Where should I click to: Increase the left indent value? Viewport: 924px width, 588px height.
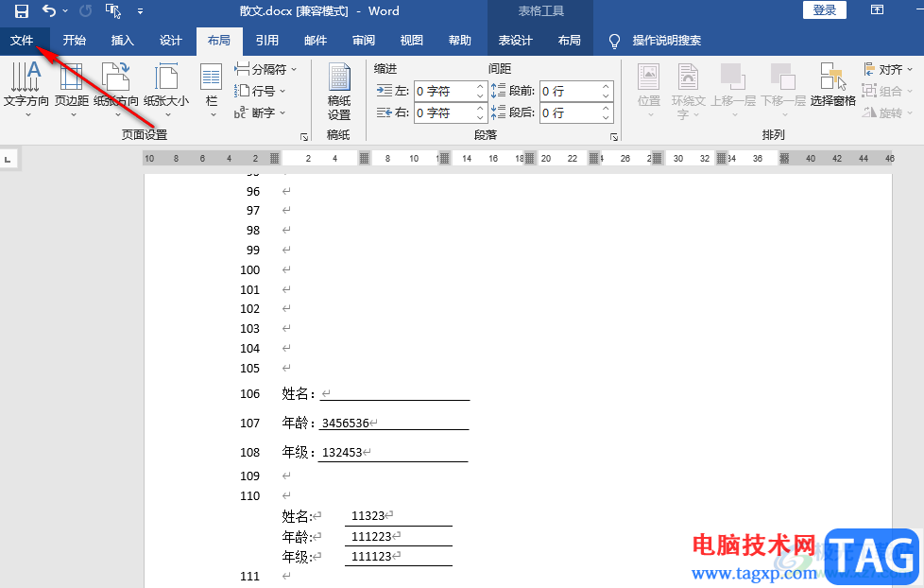(480, 86)
